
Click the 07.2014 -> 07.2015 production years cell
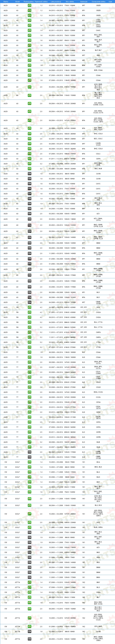56,347
